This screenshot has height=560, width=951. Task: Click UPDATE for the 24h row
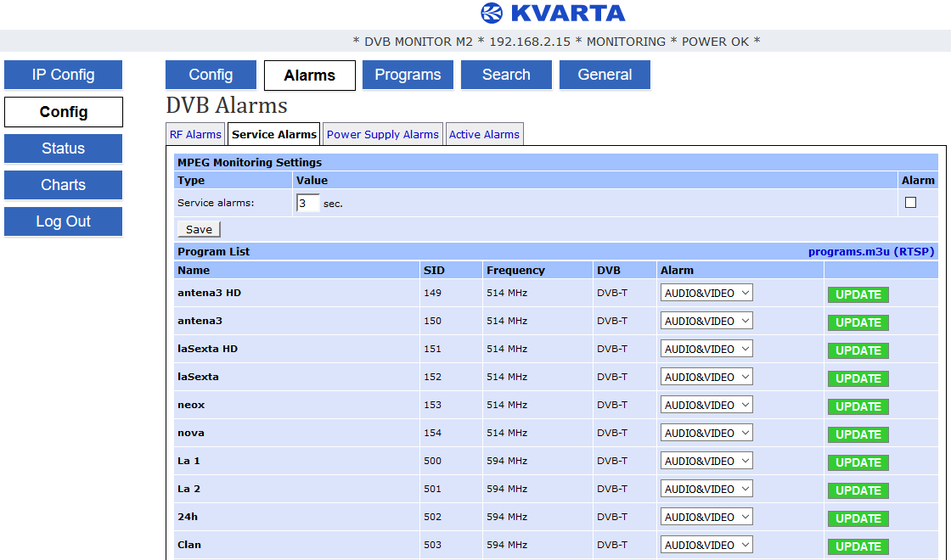click(858, 518)
